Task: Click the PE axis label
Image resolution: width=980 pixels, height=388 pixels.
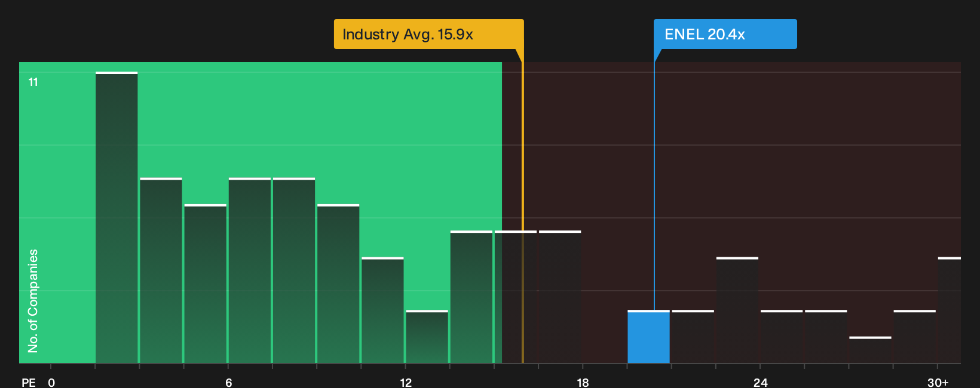Action: pyautogui.click(x=29, y=382)
